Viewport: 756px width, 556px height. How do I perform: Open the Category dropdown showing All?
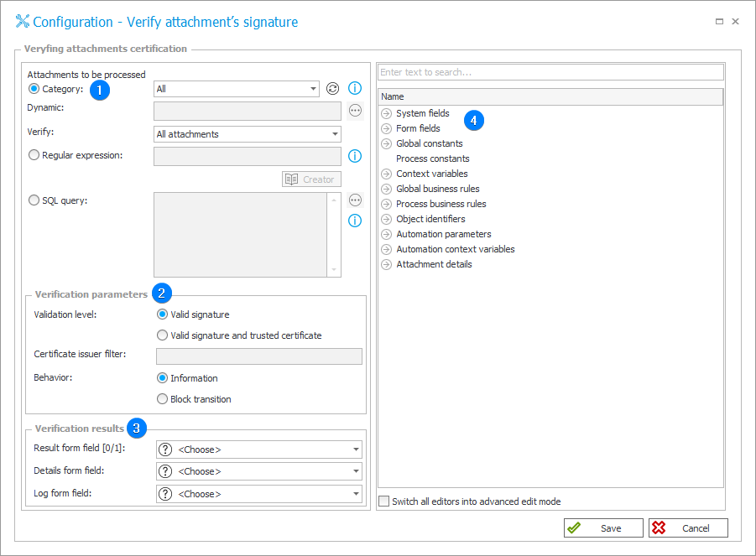tap(237, 89)
